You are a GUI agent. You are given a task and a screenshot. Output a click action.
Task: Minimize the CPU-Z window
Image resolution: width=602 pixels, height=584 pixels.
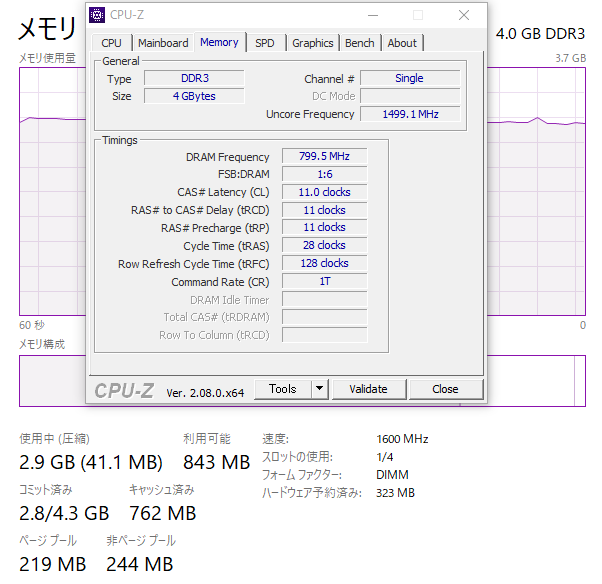(373, 15)
